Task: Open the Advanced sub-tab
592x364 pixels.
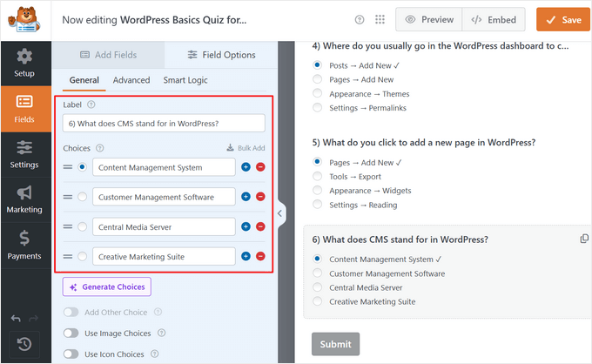Action: (131, 80)
